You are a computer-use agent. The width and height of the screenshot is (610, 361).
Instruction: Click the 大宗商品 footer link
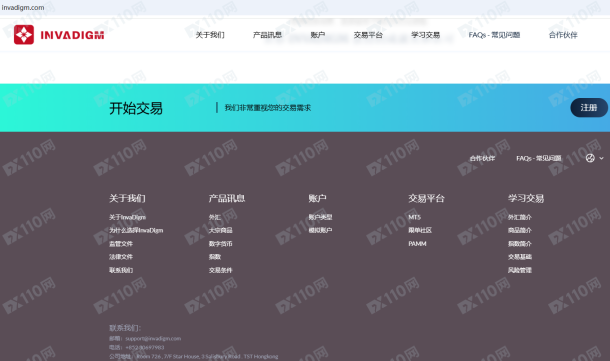221,230
